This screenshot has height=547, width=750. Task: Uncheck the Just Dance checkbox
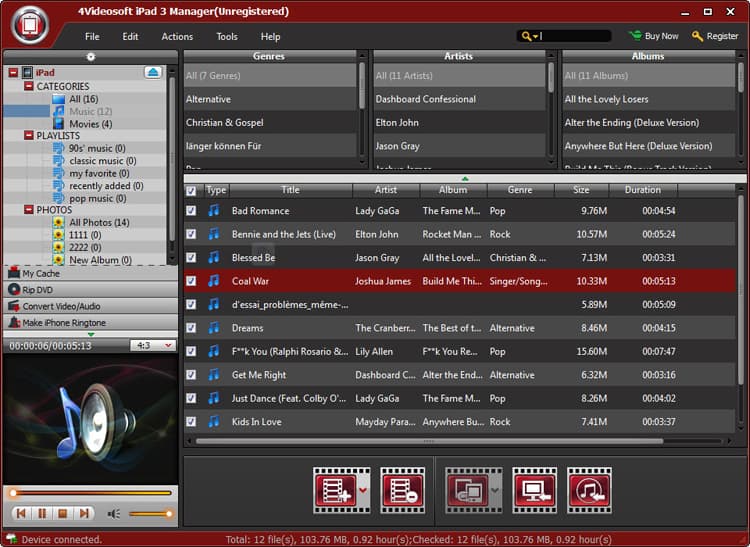point(191,398)
